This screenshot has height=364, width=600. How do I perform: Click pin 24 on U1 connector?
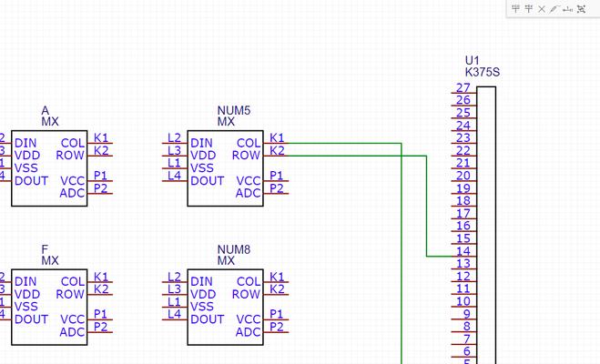coord(463,126)
